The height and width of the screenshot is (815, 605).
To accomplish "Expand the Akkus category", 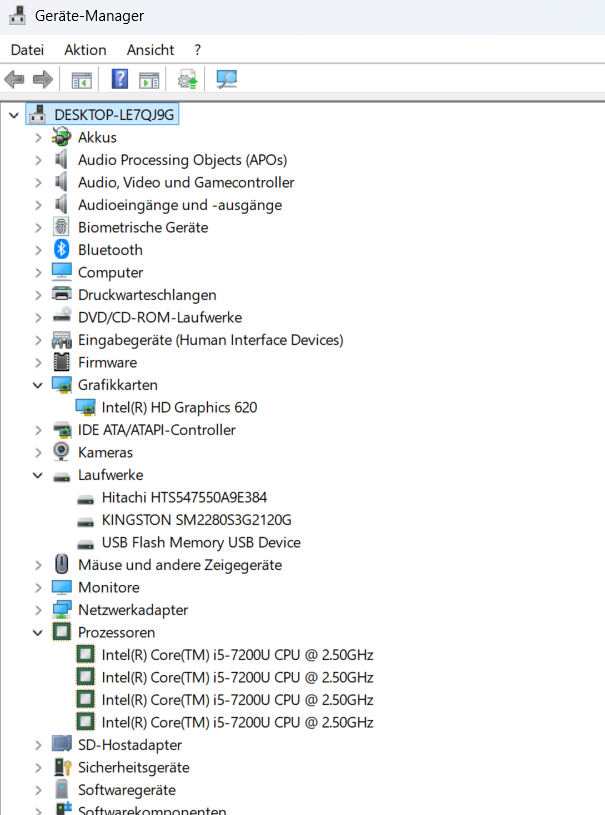I will tap(38, 138).
